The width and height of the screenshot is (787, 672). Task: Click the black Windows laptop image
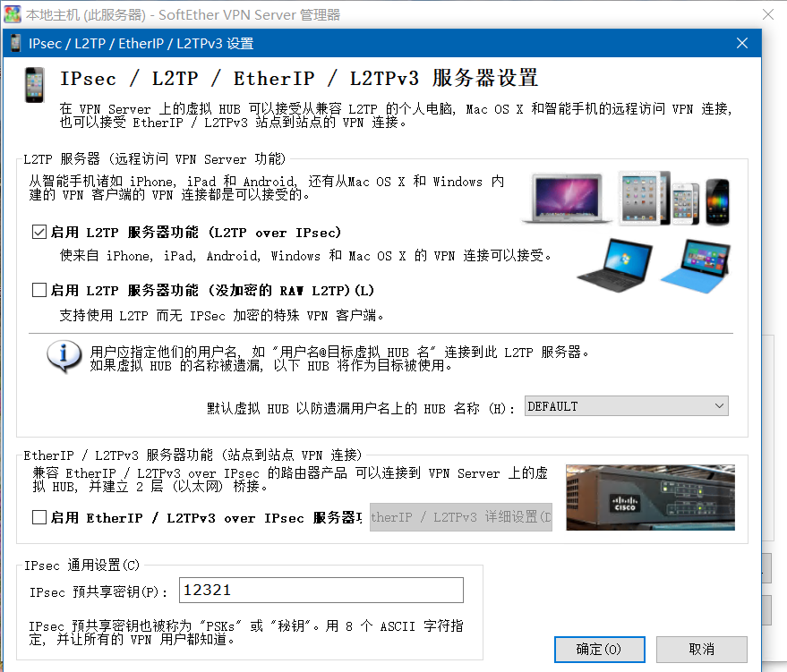tap(615, 265)
